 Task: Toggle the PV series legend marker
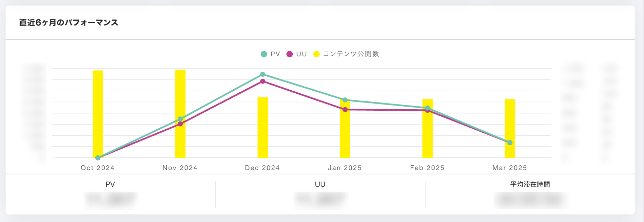[264, 54]
